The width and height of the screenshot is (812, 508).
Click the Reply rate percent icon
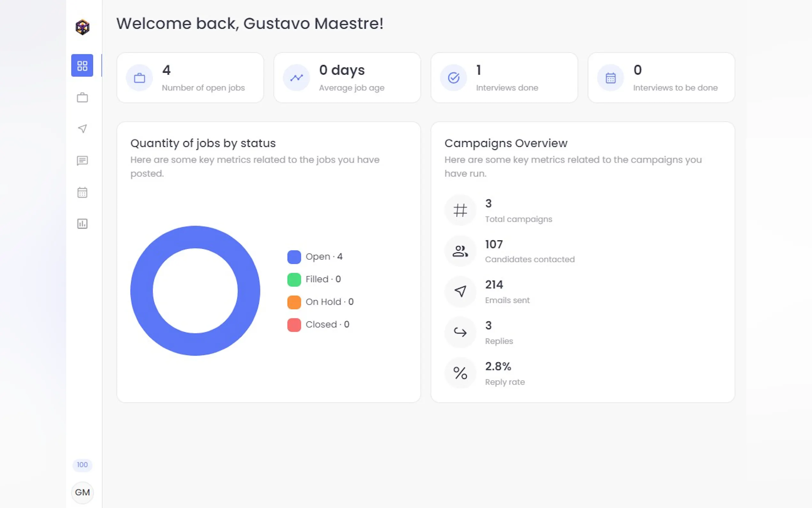click(460, 373)
